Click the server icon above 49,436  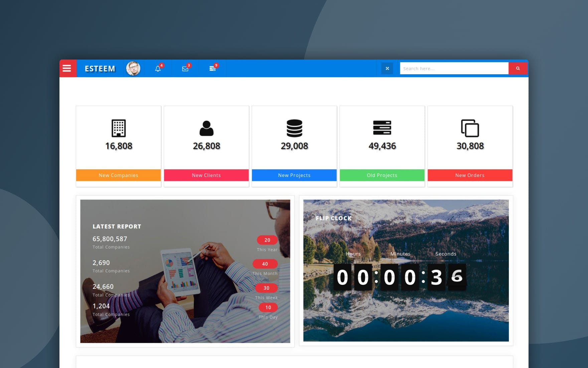tap(382, 128)
